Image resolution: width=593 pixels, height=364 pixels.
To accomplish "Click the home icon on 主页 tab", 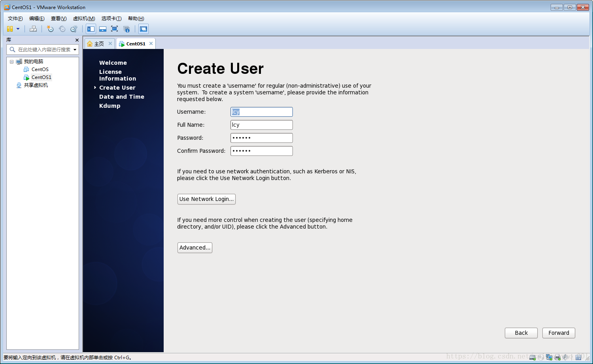I will (x=90, y=44).
